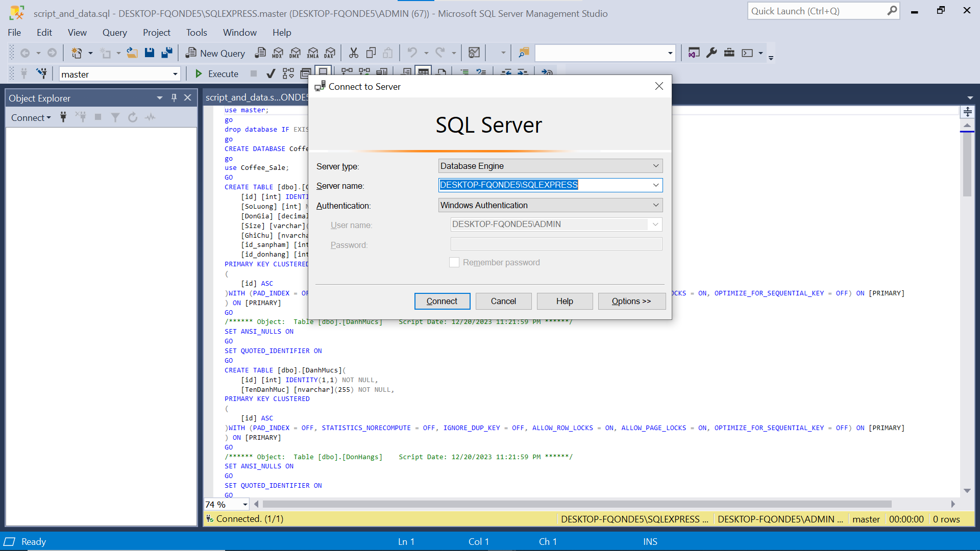Viewport: 980px width, 551px height.
Task: Click the command window icon in toolbar
Action: coord(747,53)
